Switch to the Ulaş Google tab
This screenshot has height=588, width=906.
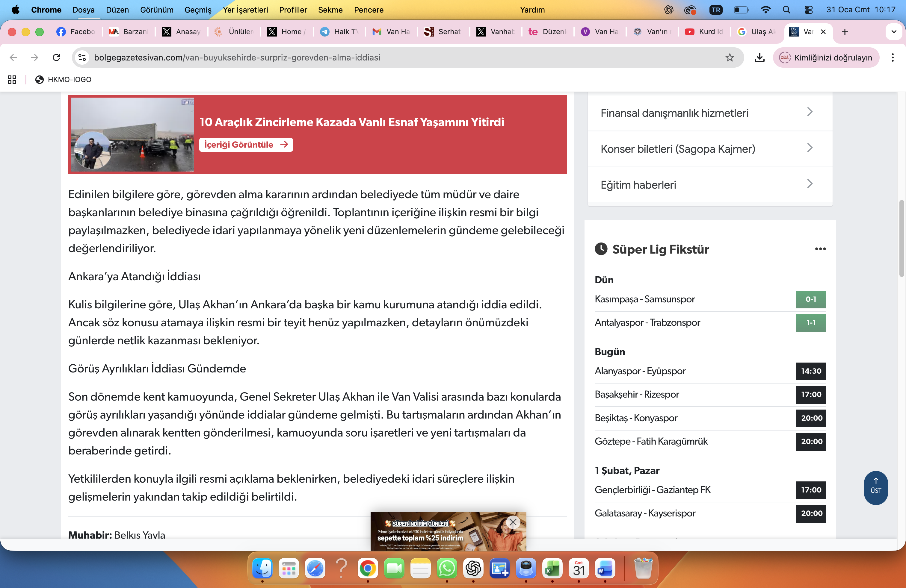pos(756,31)
